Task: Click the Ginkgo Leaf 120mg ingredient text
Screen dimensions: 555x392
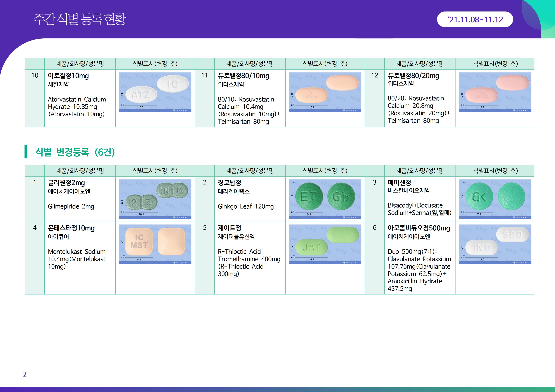Action: 246,206
